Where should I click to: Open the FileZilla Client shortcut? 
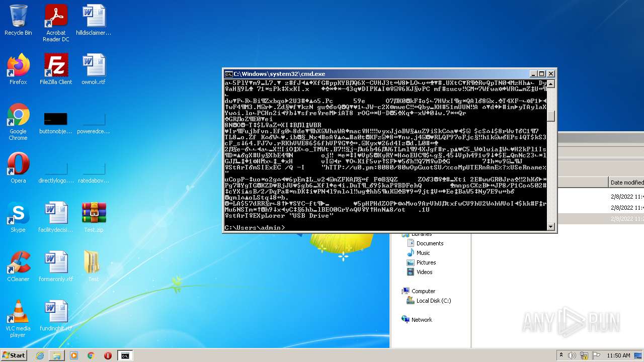pos(56,69)
